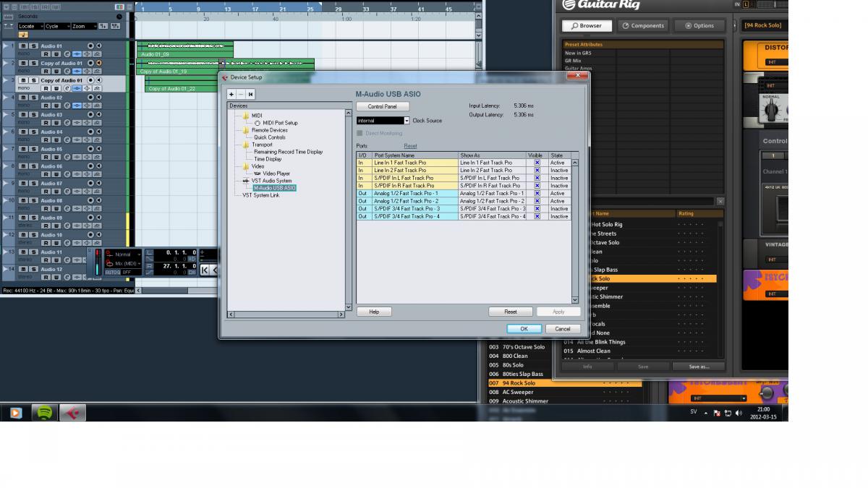Select VST System Link entry
868x488 pixels.
pyautogui.click(x=260, y=195)
